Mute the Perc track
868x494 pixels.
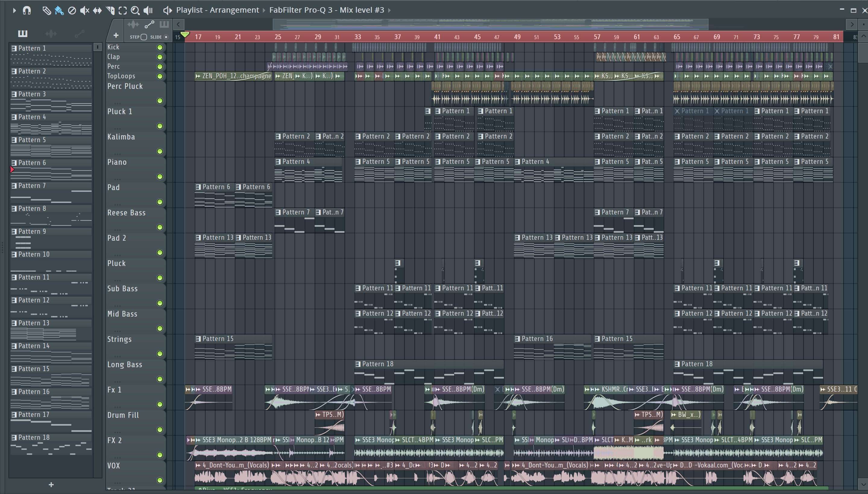point(159,67)
